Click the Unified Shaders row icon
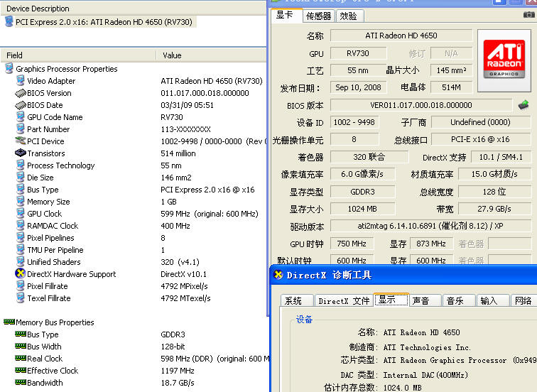This screenshot has width=537, height=392. 21,261
